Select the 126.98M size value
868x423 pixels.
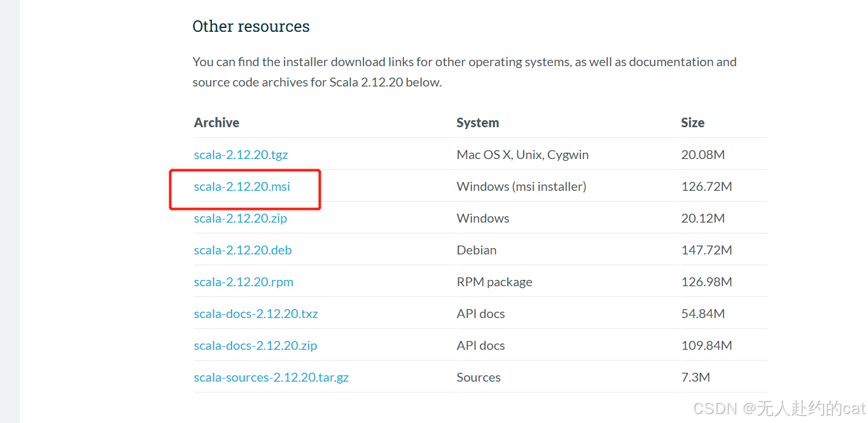[x=707, y=282]
